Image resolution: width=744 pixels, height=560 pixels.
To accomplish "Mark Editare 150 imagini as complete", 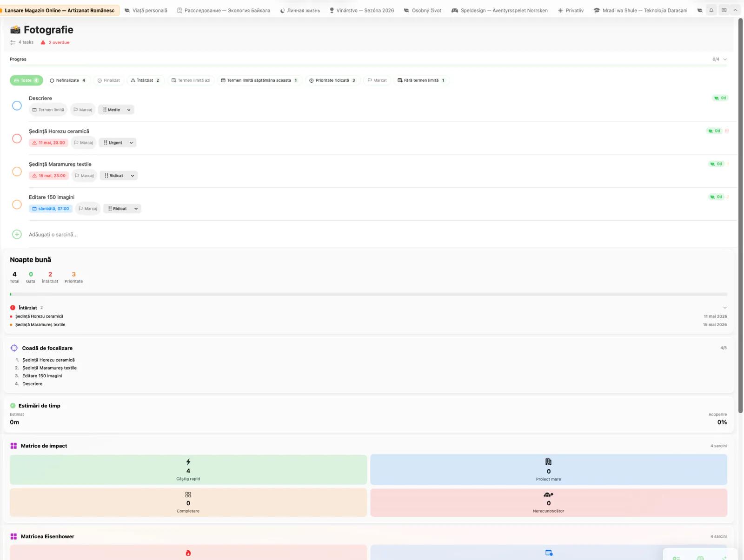I will pos(17,204).
